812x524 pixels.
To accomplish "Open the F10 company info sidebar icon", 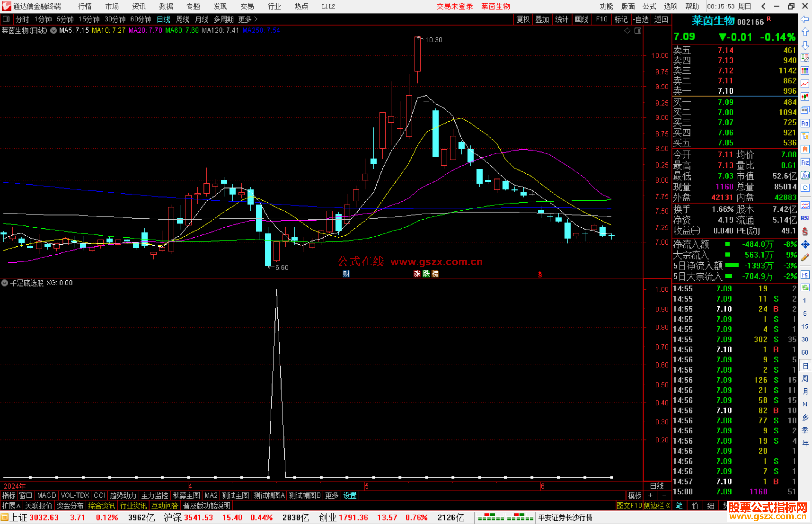I will (x=805, y=123).
